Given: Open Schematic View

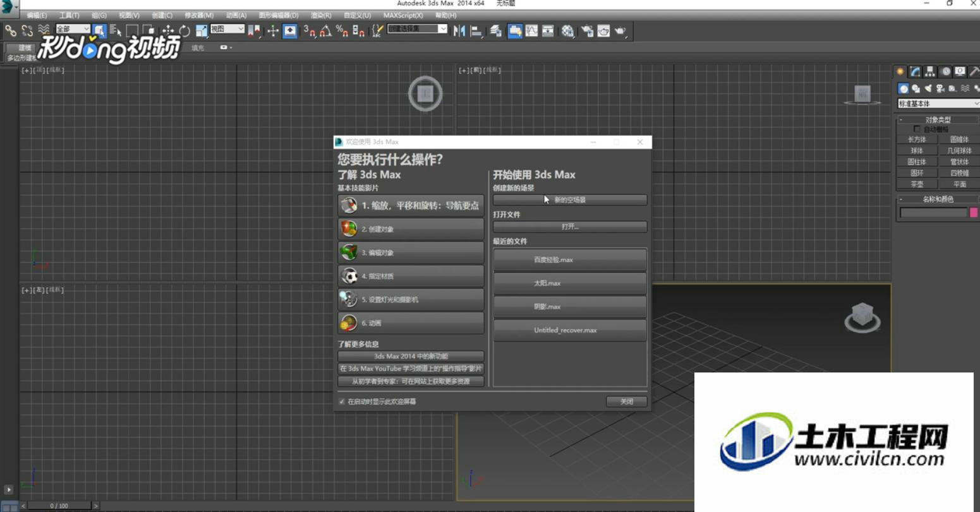Looking at the screenshot, I should pyautogui.click(x=548, y=30).
